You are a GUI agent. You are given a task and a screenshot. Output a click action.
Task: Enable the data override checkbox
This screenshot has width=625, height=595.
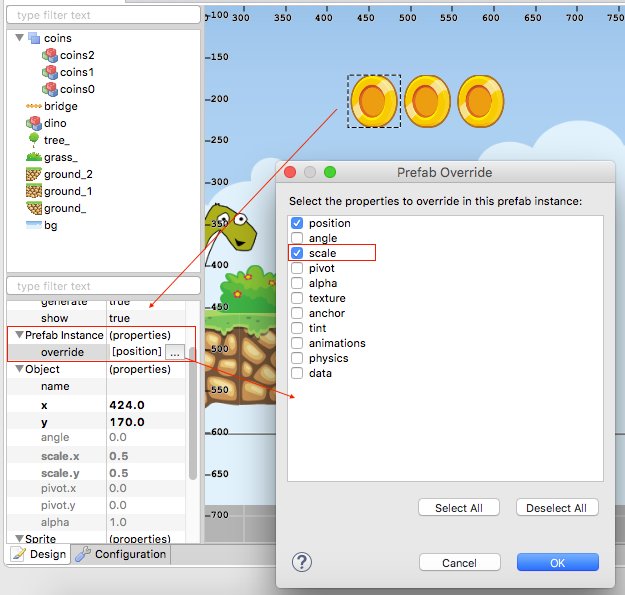click(297, 373)
